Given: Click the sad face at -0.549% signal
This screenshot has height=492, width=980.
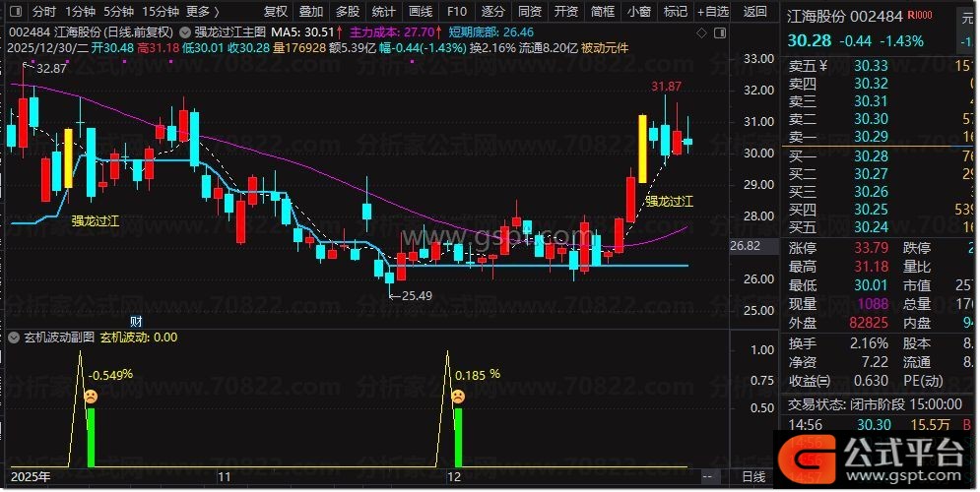Looking at the screenshot, I should [x=90, y=396].
